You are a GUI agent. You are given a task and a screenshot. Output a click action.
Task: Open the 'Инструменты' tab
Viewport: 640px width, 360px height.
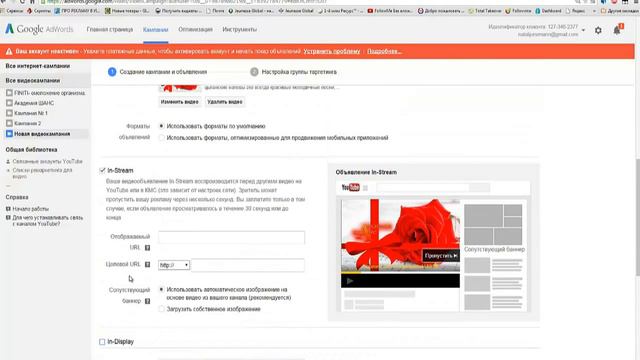(240, 29)
